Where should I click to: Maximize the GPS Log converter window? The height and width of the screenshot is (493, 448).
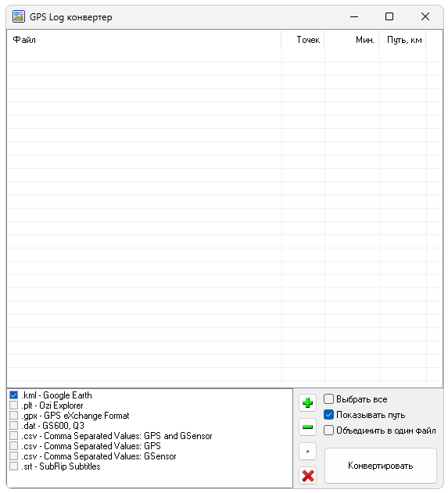pos(389,16)
